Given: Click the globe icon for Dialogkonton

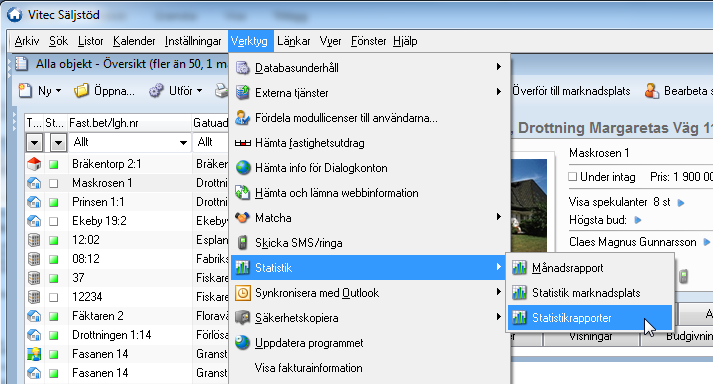Looking at the screenshot, I should [243, 168].
